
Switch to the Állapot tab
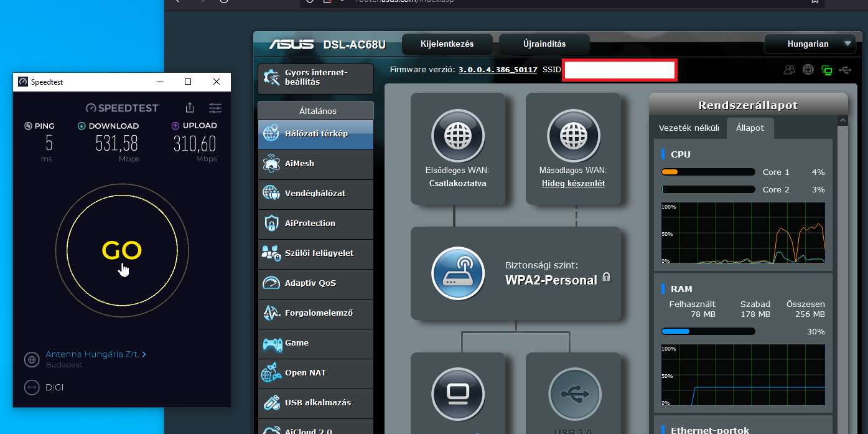[750, 128]
